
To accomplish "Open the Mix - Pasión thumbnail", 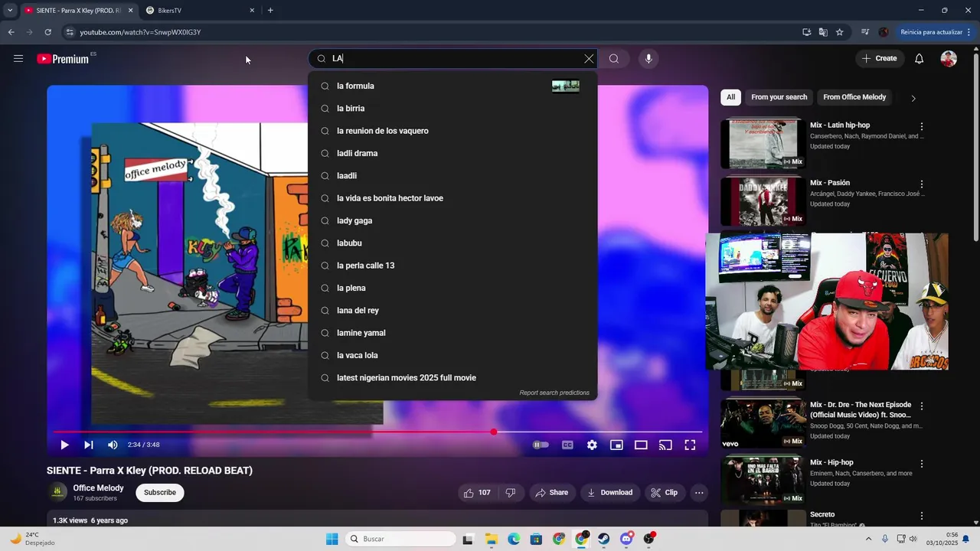I will pyautogui.click(x=763, y=201).
